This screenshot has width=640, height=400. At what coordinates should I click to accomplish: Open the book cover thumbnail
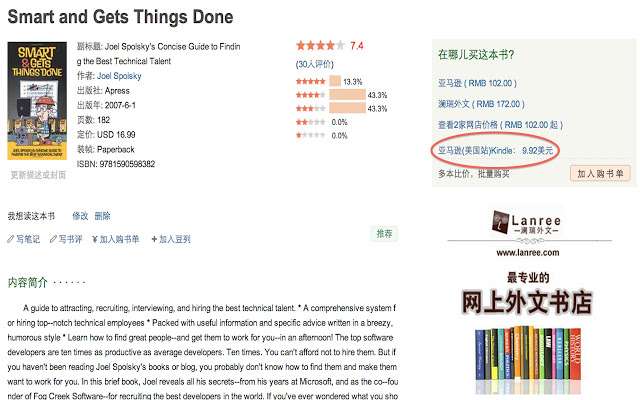pos(37,100)
